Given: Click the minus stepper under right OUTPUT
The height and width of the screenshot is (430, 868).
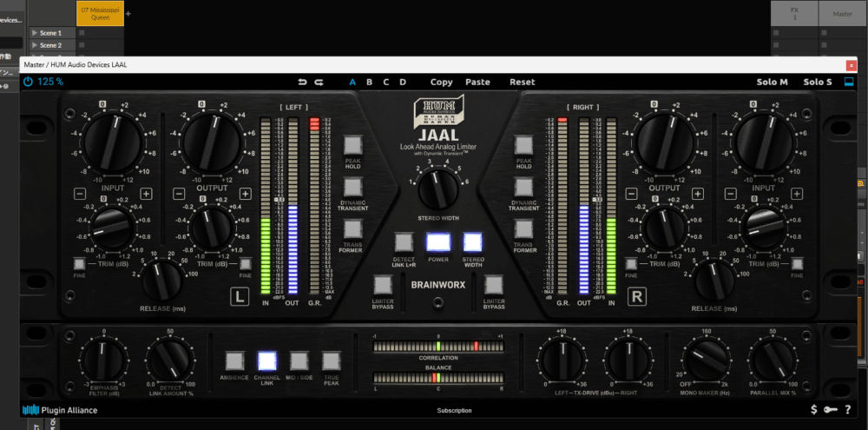Looking at the screenshot, I should pyautogui.click(x=631, y=194).
